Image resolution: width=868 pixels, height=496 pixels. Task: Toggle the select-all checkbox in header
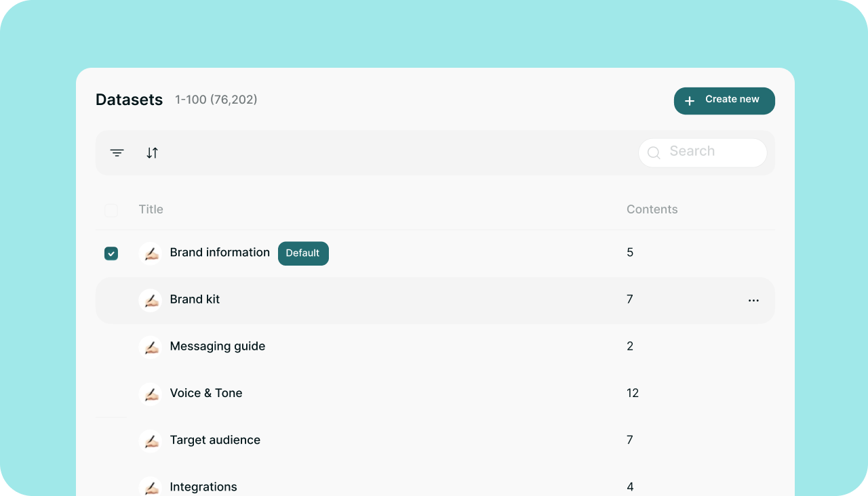tap(111, 210)
